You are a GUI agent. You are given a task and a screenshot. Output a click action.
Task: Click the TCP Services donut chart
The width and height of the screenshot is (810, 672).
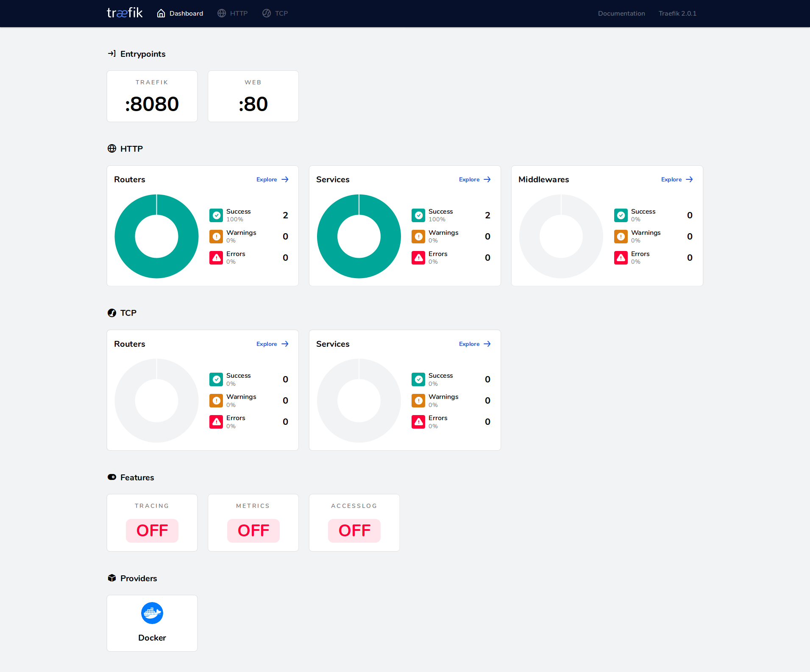point(359,401)
